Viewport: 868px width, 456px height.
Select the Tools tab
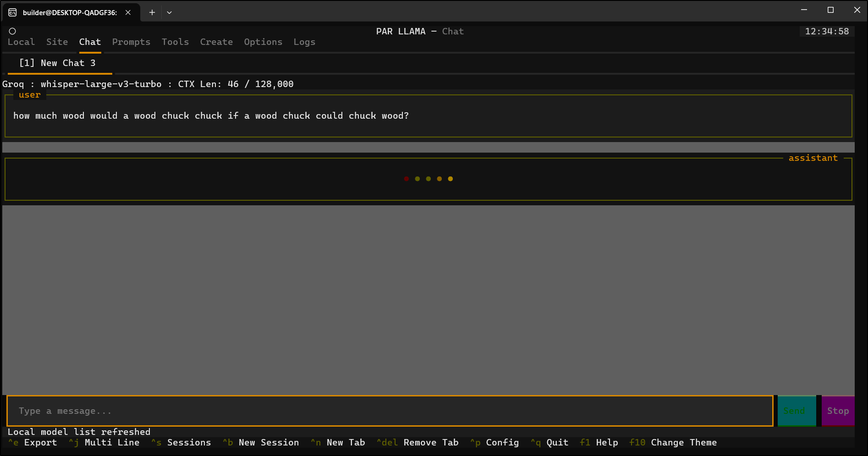point(175,42)
